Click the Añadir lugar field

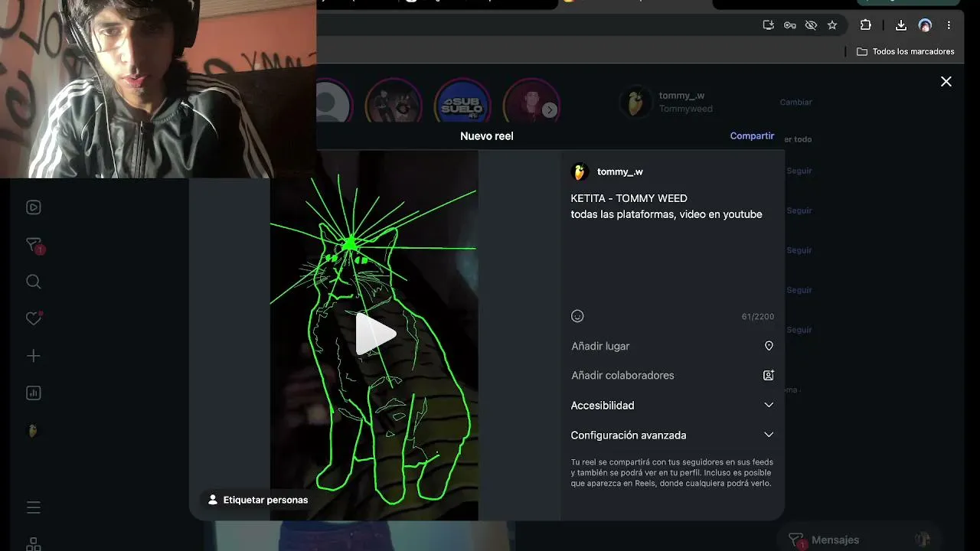point(672,346)
